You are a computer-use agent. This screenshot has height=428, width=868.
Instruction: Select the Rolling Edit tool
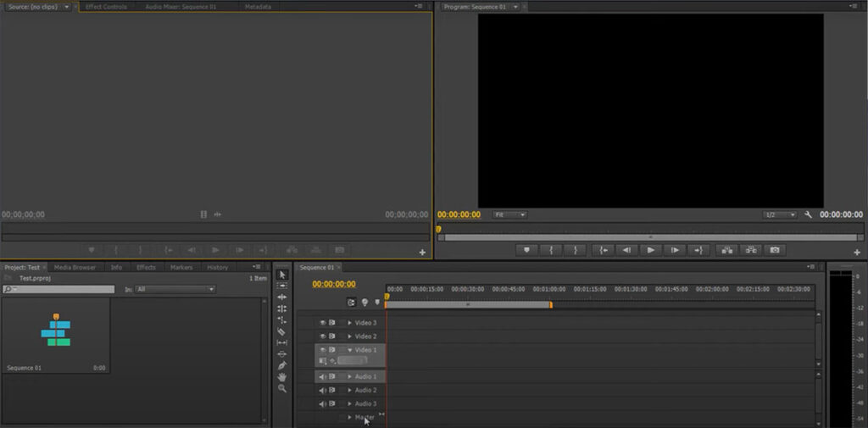tap(282, 309)
